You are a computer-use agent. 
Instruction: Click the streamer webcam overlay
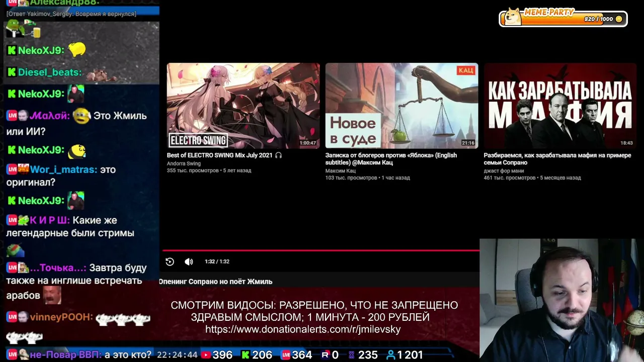tap(561, 300)
